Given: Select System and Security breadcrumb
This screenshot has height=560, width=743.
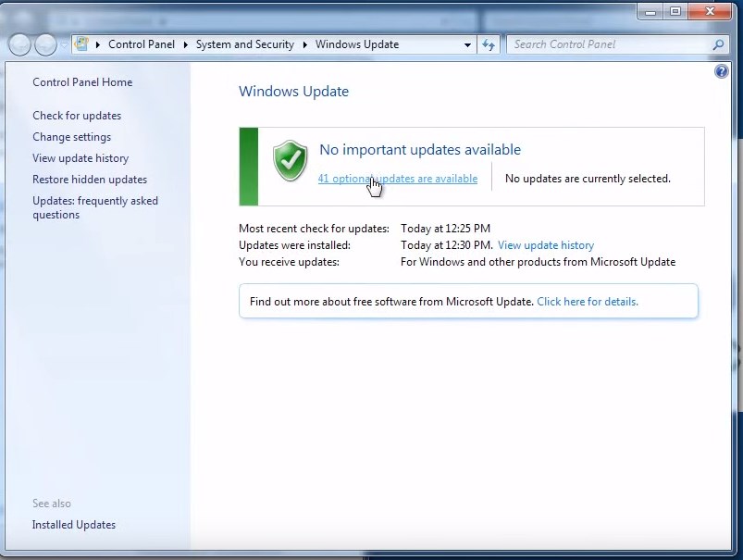Looking at the screenshot, I should (x=244, y=44).
